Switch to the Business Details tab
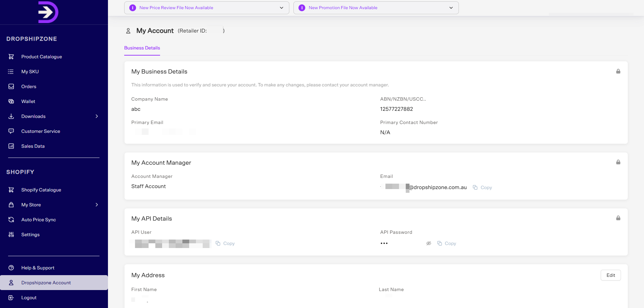The height and width of the screenshot is (308, 644). pyautogui.click(x=142, y=48)
